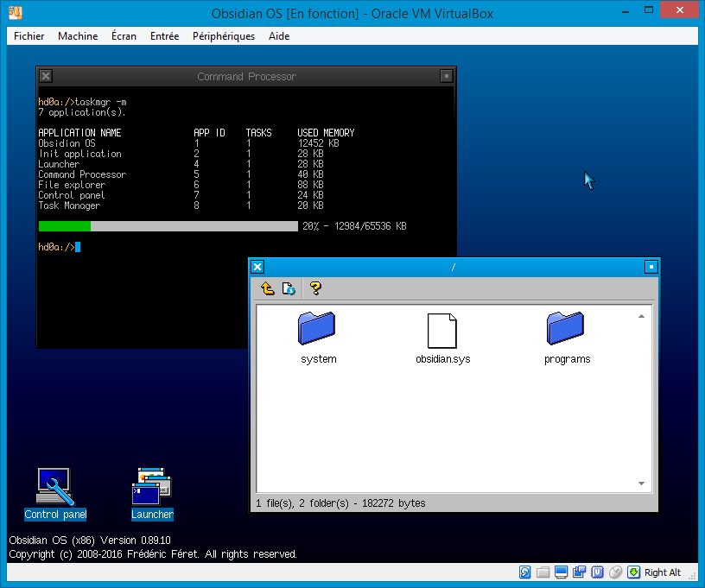Close the file explorer window
This screenshot has width=705, height=588.
(257, 267)
